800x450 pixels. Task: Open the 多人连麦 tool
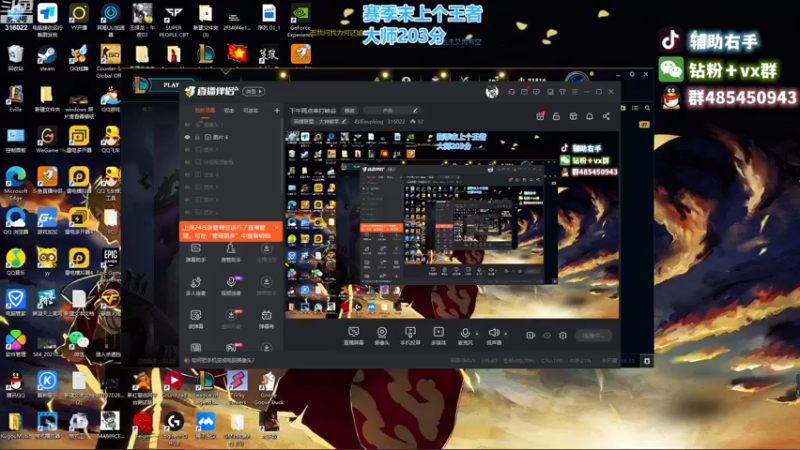click(195, 286)
